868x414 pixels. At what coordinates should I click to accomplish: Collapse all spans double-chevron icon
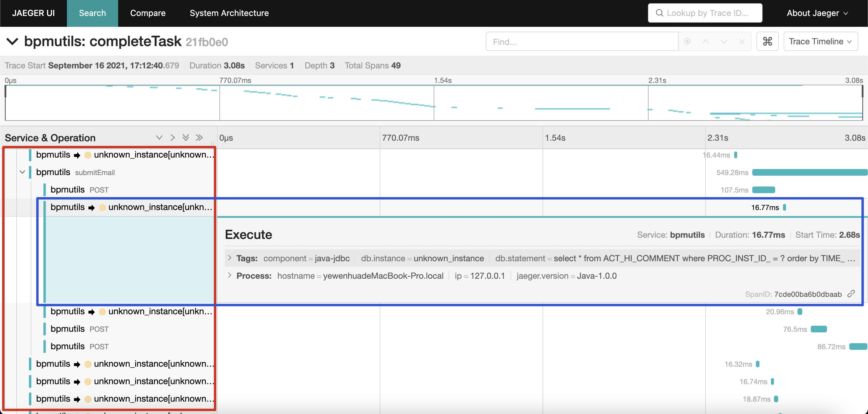point(199,137)
